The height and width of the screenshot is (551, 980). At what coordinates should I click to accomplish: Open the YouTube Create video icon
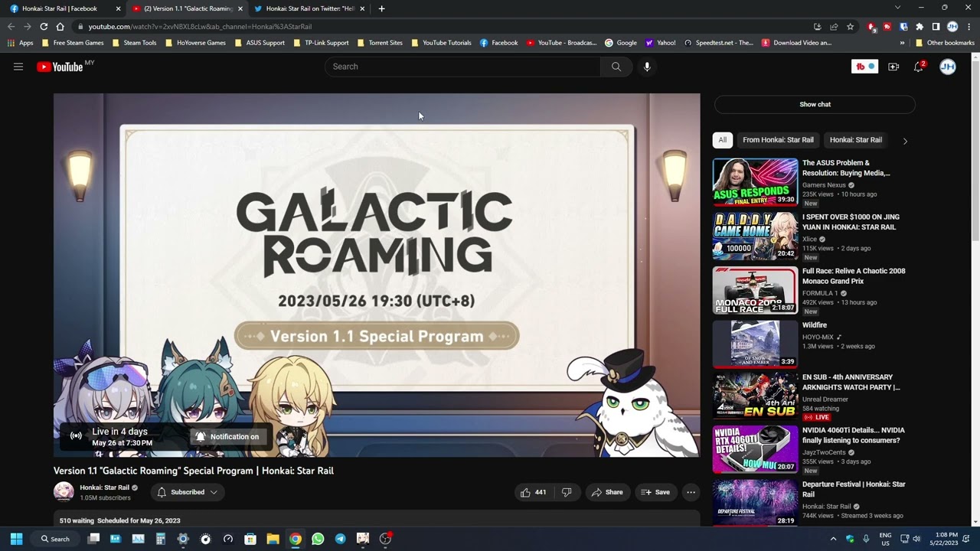893,67
